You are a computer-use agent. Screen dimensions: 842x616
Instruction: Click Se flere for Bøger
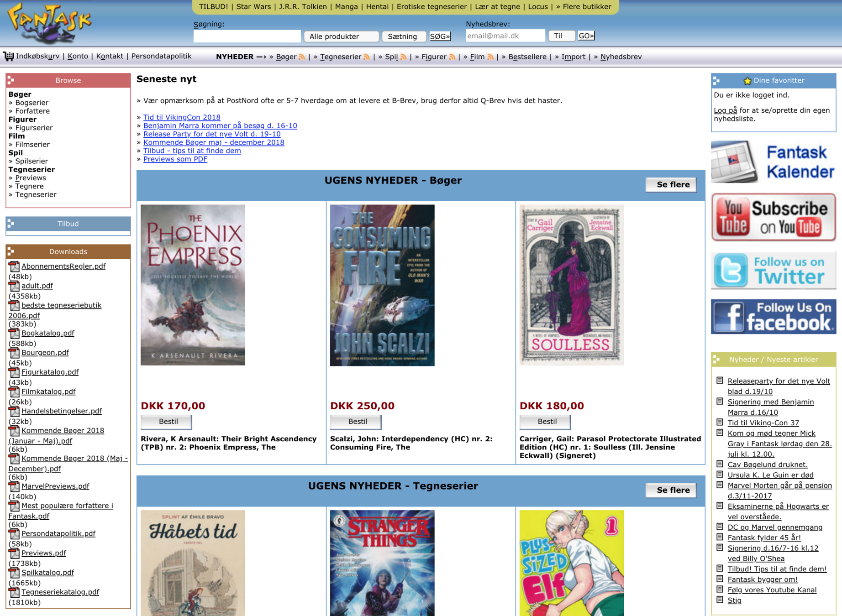671,184
